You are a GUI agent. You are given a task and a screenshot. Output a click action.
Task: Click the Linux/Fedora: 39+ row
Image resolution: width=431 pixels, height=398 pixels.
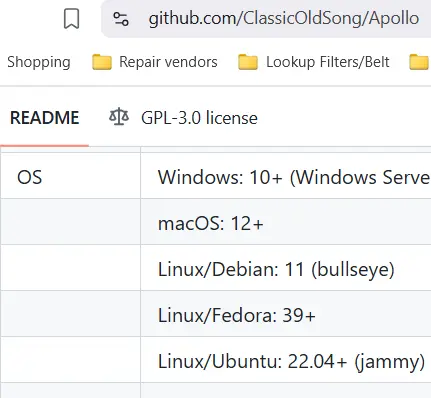click(286, 314)
